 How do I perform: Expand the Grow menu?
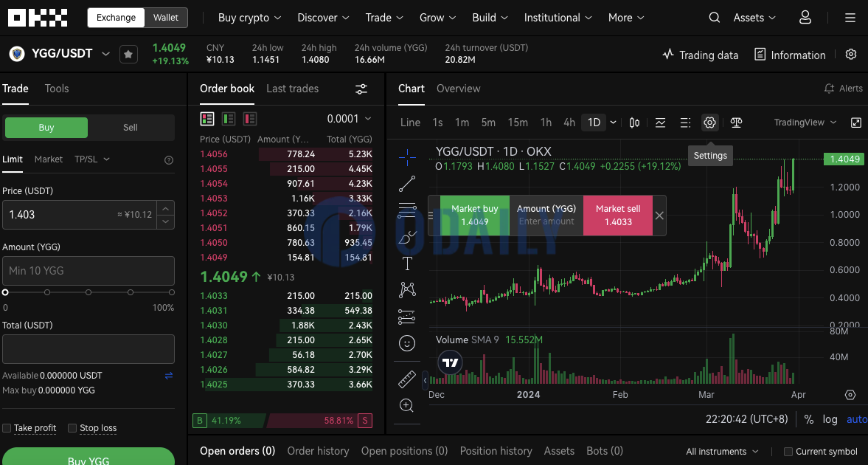click(x=438, y=18)
